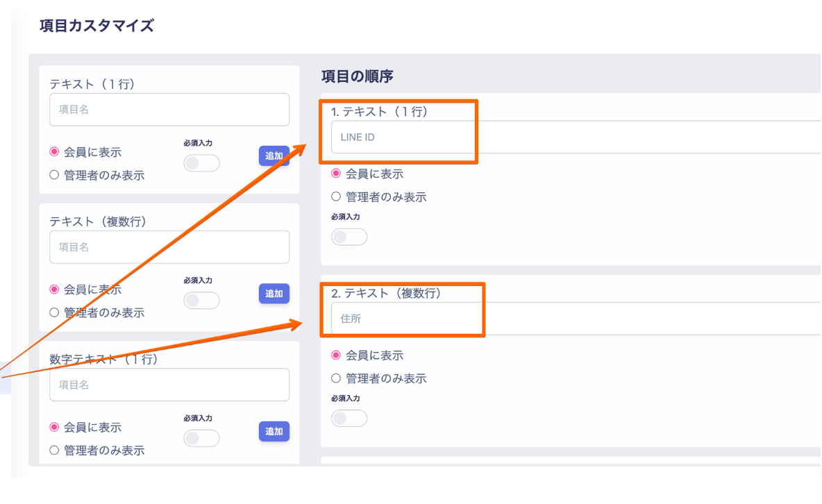Click 項目名 field in left テキスト（1行）card
Viewport: 822px width, 504px height.
[x=169, y=110]
